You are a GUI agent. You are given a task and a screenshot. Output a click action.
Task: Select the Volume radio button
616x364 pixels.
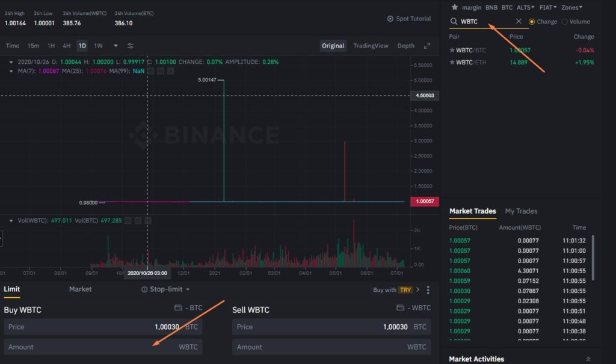[564, 22]
